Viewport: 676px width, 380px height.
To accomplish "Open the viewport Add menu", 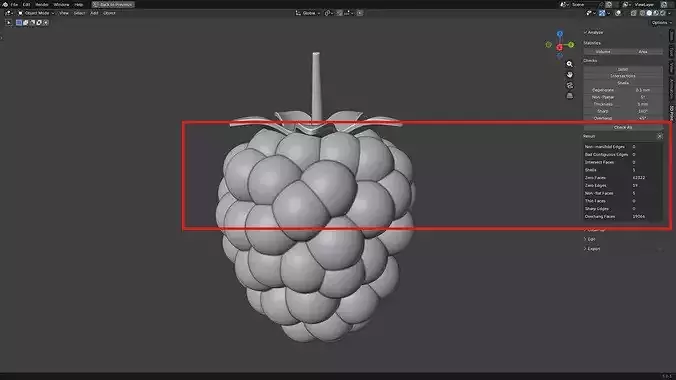I will [x=94, y=13].
